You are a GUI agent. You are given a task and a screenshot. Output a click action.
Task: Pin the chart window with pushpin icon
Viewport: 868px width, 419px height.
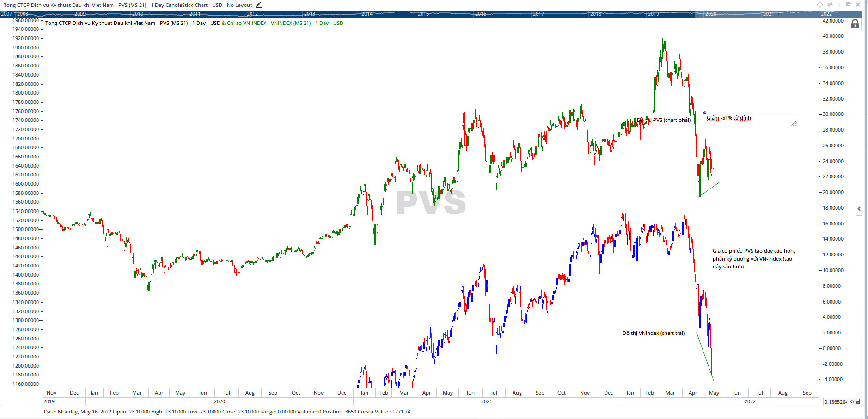tap(830, 5)
